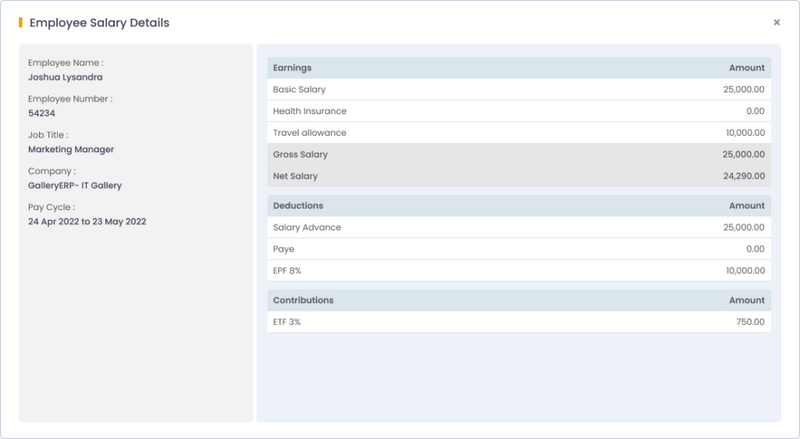Click the Earnings section header
Viewport: 800px width, 439px height.
(292, 68)
